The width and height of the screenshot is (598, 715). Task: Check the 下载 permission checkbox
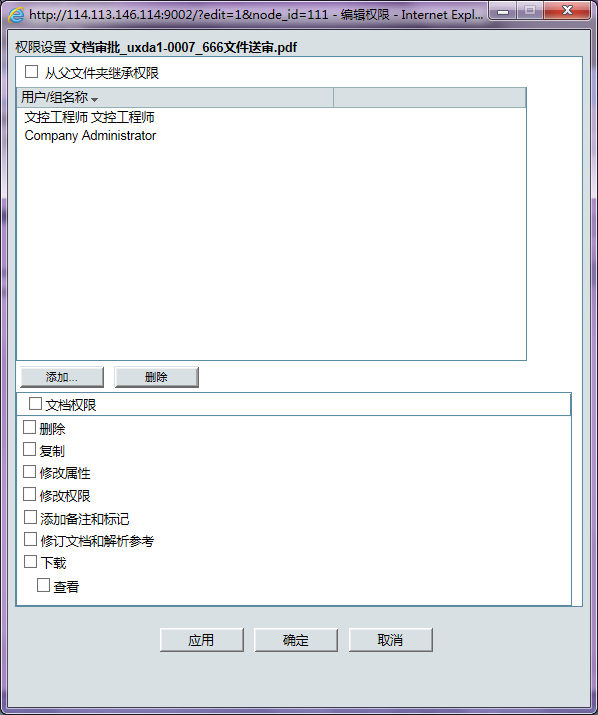30,561
